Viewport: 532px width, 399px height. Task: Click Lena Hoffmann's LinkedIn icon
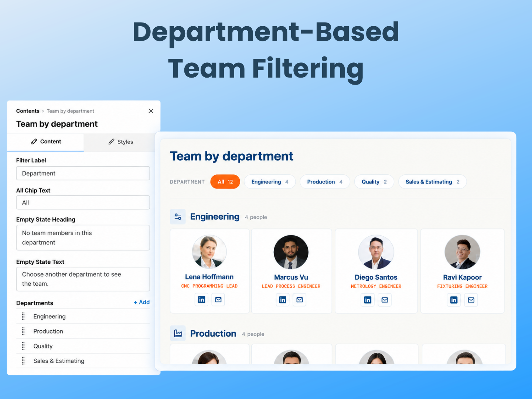tap(201, 300)
